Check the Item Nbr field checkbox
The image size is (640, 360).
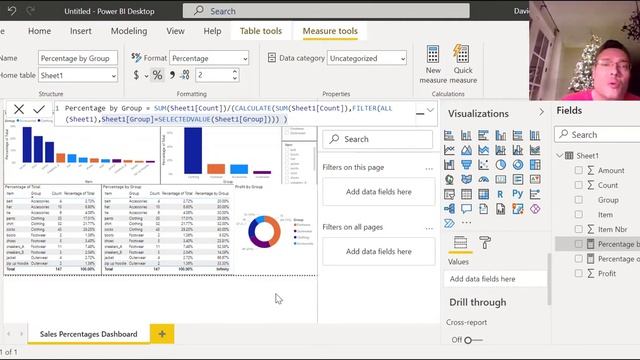point(578,229)
